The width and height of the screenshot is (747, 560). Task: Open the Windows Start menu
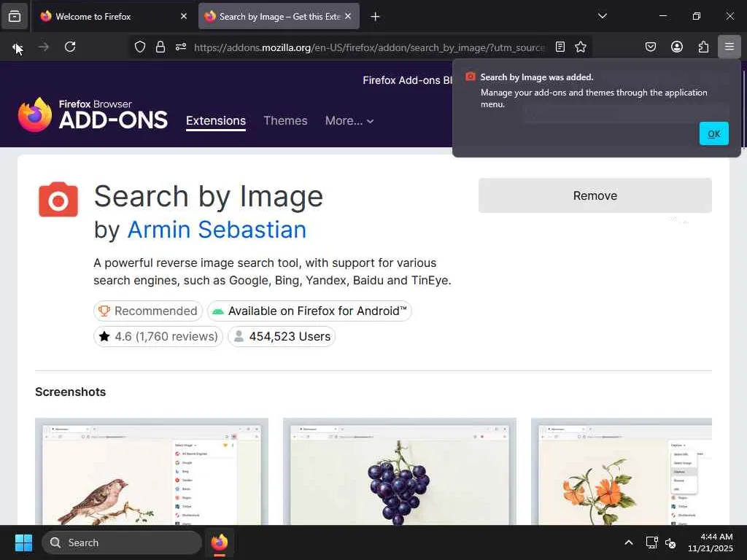[x=23, y=542]
